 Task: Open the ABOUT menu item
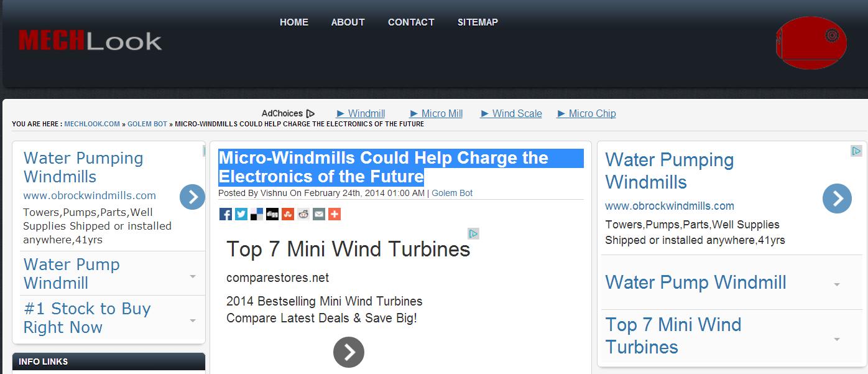click(x=348, y=22)
